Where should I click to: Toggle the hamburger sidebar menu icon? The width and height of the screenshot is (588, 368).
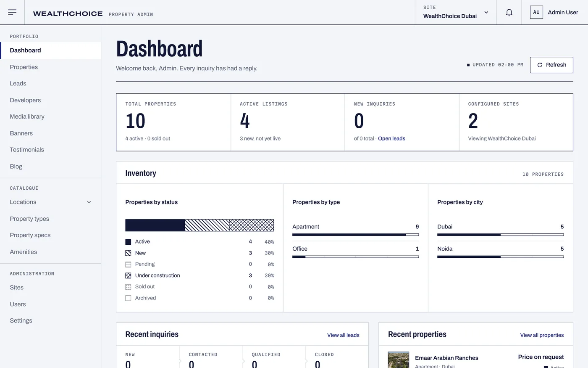(12, 12)
